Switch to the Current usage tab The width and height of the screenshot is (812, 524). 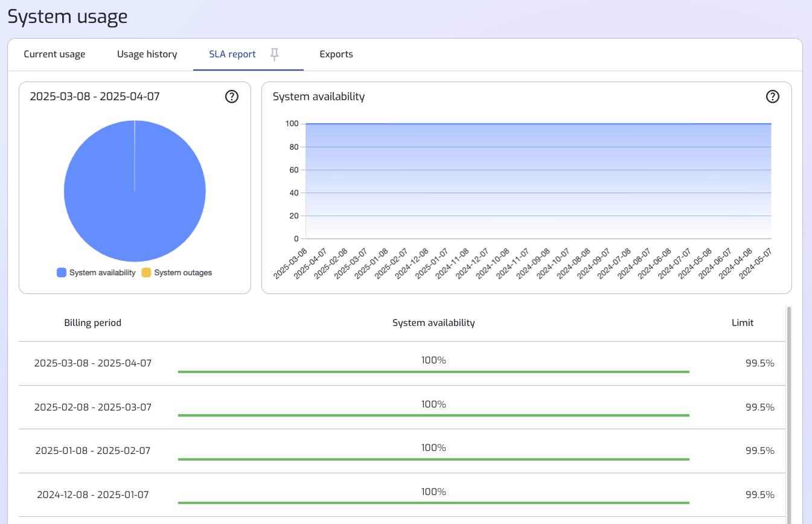[54, 54]
